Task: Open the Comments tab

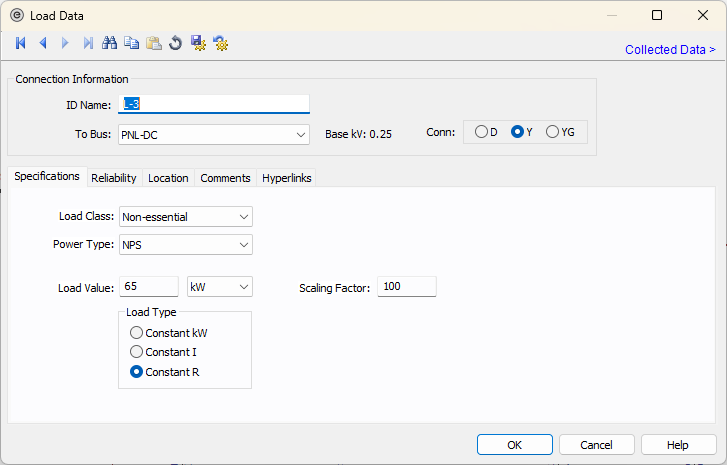Action: click(x=225, y=178)
